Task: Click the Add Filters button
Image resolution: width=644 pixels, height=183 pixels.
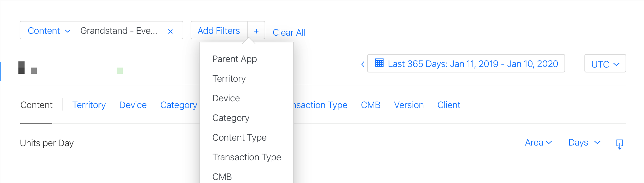Action: [x=219, y=31]
